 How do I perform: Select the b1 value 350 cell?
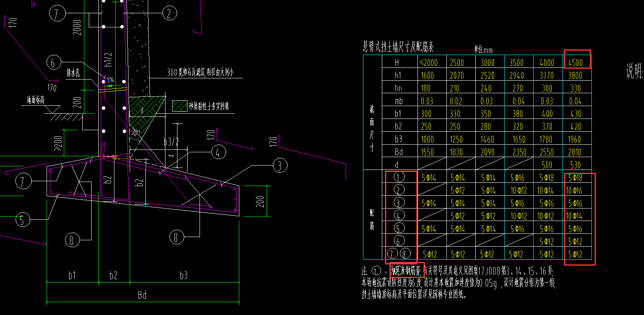(486, 114)
